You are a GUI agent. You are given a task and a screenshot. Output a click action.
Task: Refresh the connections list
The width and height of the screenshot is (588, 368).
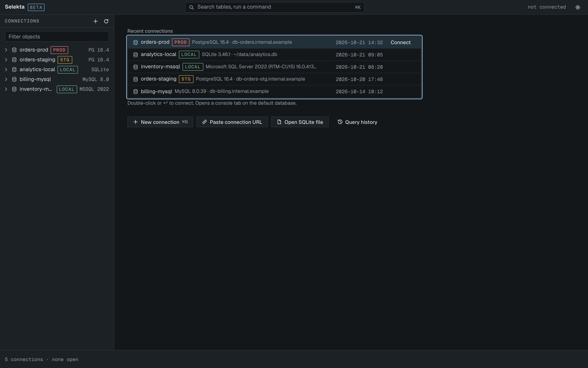[106, 21]
